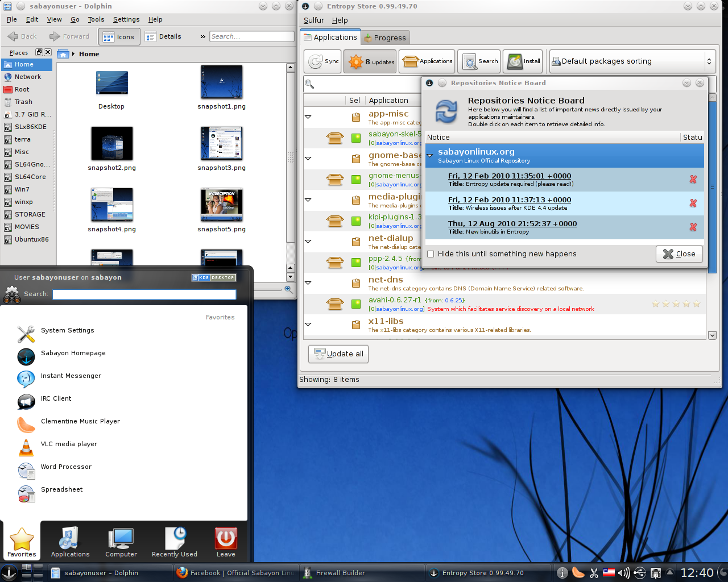Open Network in the Dolphin Places panel
This screenshot has width=728, height=582.
coord(27,77)
